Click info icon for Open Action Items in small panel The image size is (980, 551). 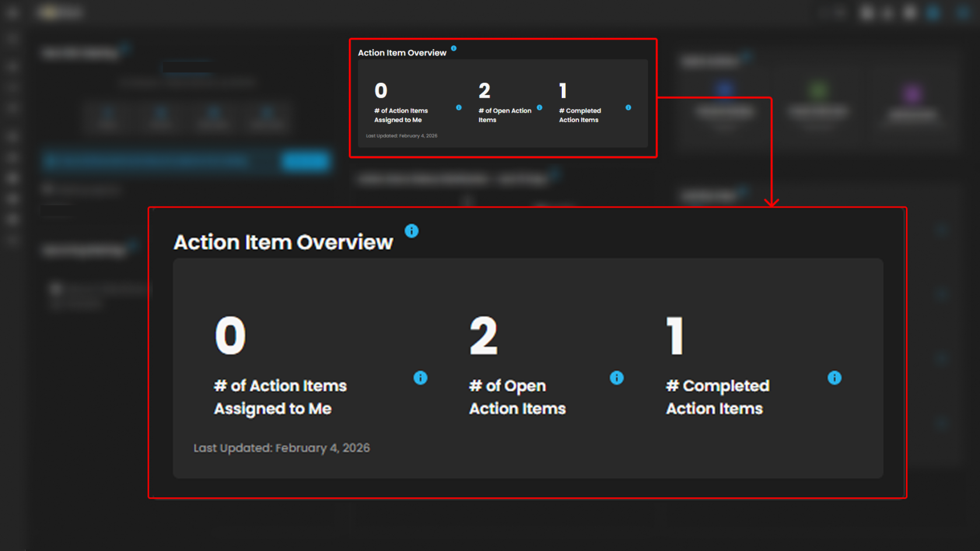tap(540, 107)
